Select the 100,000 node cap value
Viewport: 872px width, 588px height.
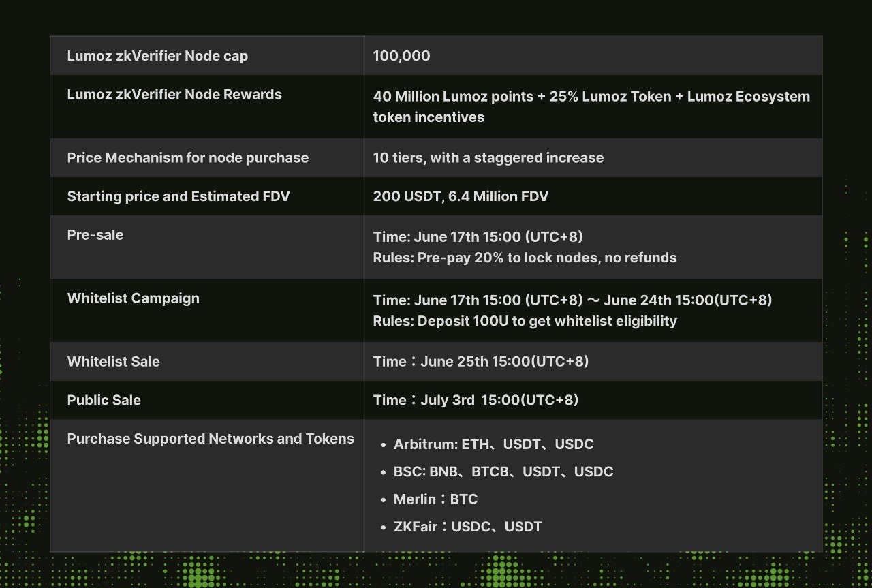[401, 56]
